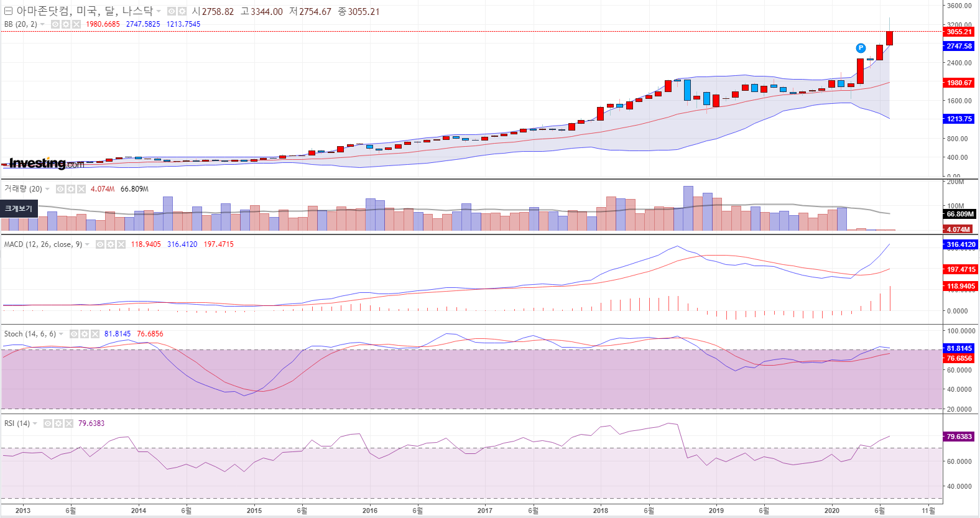Click the red 3055.21 current price tag
This screenshot has height=518, width=980.
click(x=959, y=32)
